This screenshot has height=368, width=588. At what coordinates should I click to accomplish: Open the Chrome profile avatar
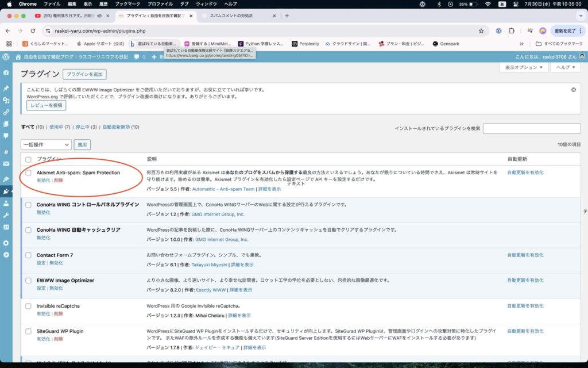point(543,31)
